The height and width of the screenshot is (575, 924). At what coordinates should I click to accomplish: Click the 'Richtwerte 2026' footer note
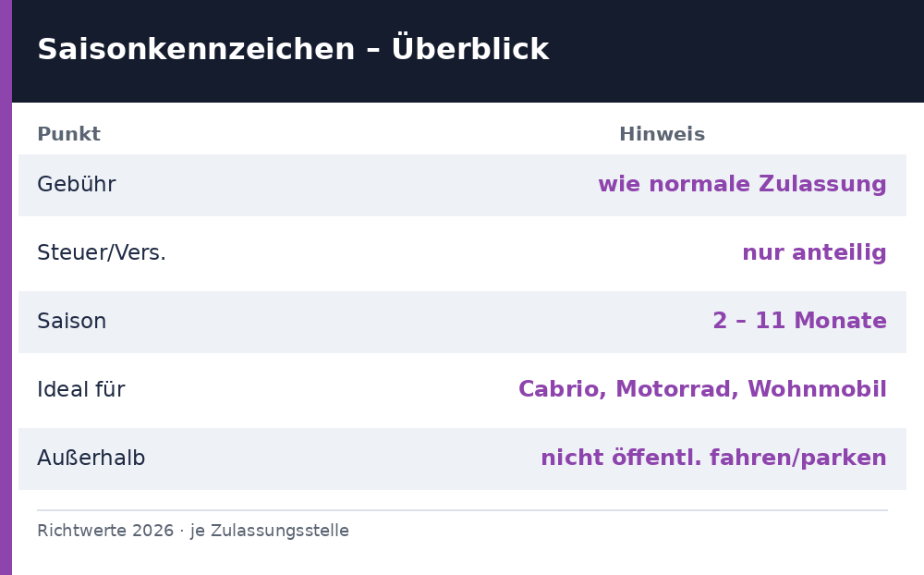pos(105,531)
